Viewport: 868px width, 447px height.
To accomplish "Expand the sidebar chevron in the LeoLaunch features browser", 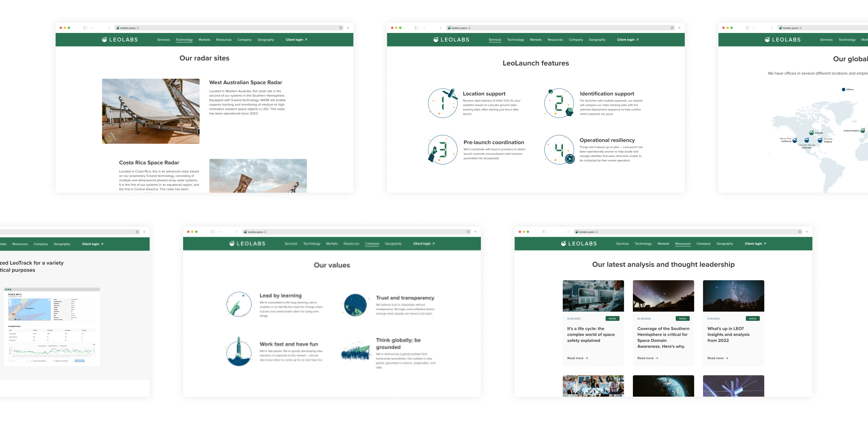I will pyautogui.click(x=424, y=28).
